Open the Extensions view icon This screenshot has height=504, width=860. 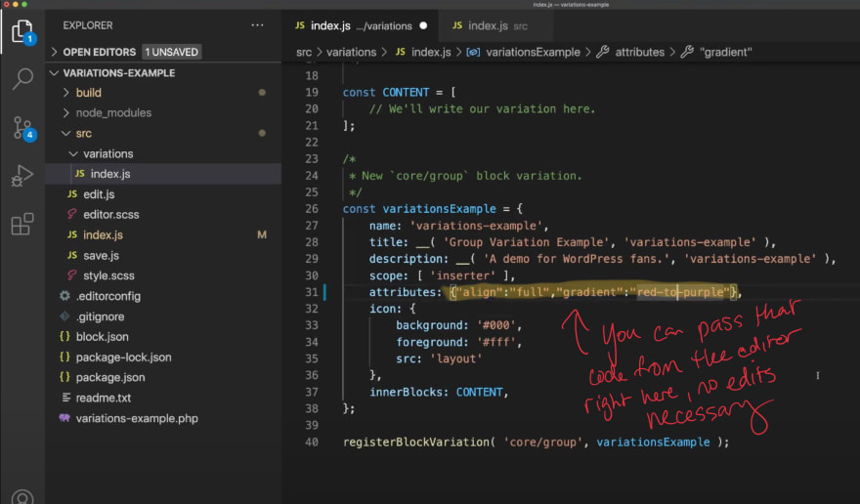(22, 224)
